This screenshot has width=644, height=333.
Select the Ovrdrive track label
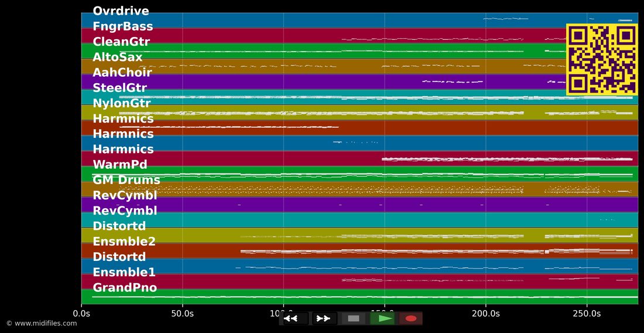click(121, 11)
